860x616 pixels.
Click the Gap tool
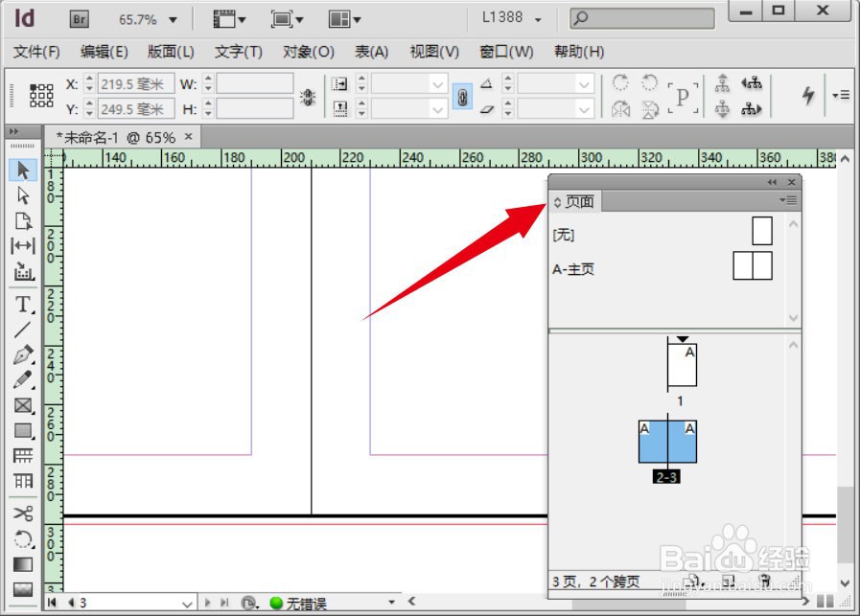[23, 246]
